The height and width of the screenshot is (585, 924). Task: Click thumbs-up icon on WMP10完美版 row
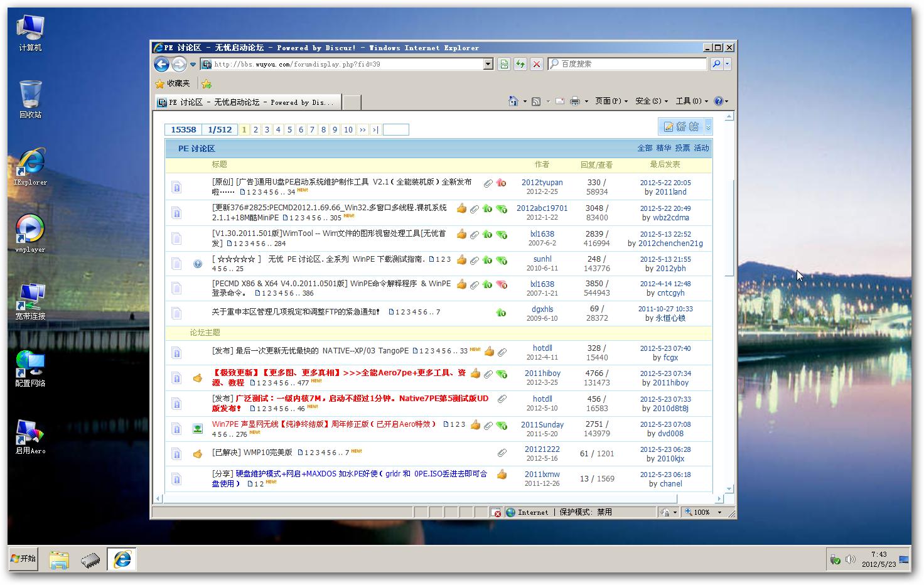click(x=198, y=454)
